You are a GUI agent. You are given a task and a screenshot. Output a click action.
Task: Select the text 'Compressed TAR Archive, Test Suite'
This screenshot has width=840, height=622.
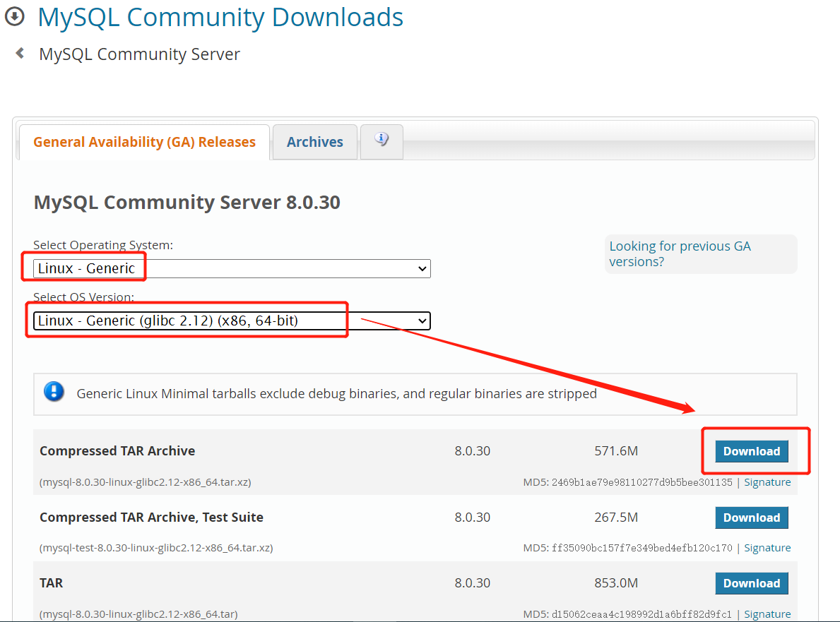[x=152, y=517]
